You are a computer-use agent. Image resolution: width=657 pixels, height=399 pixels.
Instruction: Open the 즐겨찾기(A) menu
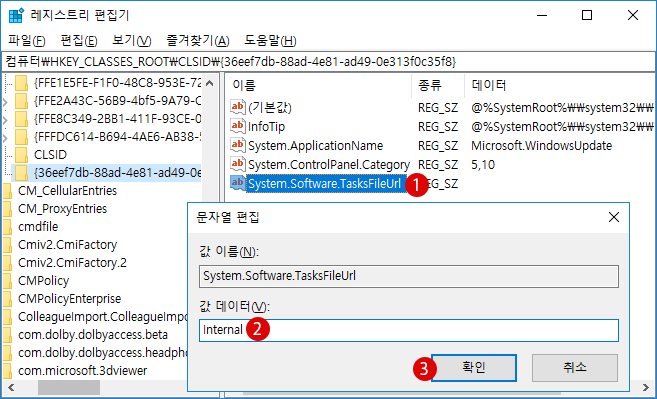coord(198,41)
